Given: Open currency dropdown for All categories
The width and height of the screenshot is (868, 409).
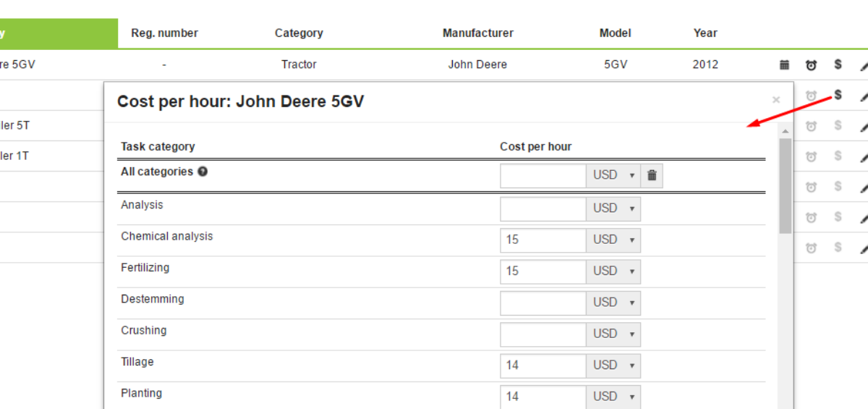Looking at the screenshot, I should [613, 175].
